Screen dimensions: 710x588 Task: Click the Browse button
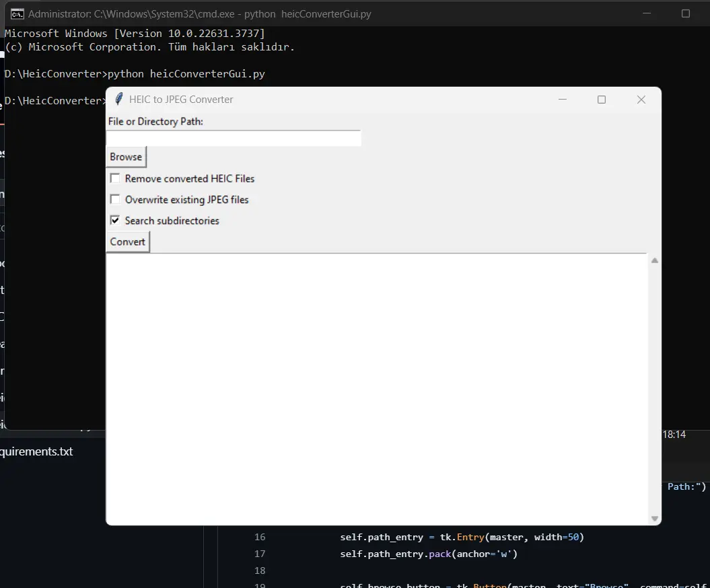(127, 157)
